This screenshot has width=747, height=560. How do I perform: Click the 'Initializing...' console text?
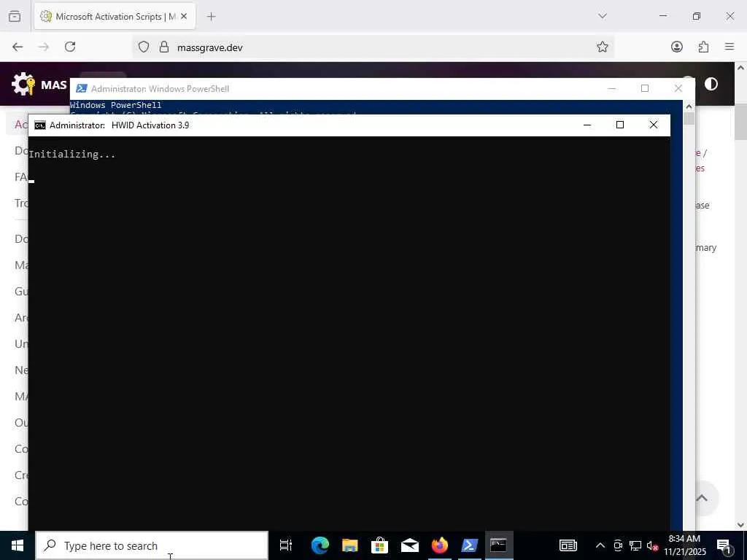[x=72, y=155]
